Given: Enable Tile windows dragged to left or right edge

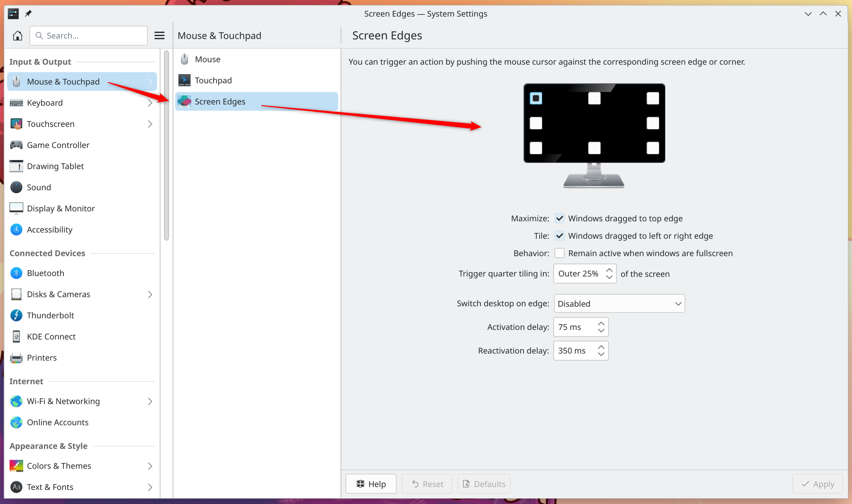Looking at the screenshot, I should (559, 236).
